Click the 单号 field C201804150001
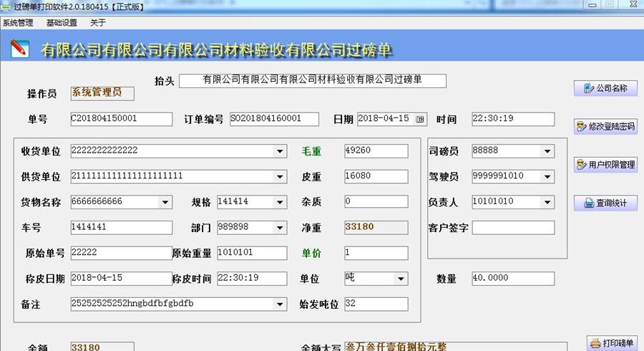 tap(121, 119)
